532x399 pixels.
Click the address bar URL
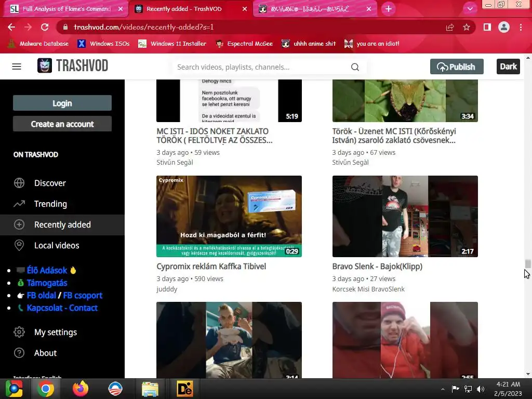[143, 27]
